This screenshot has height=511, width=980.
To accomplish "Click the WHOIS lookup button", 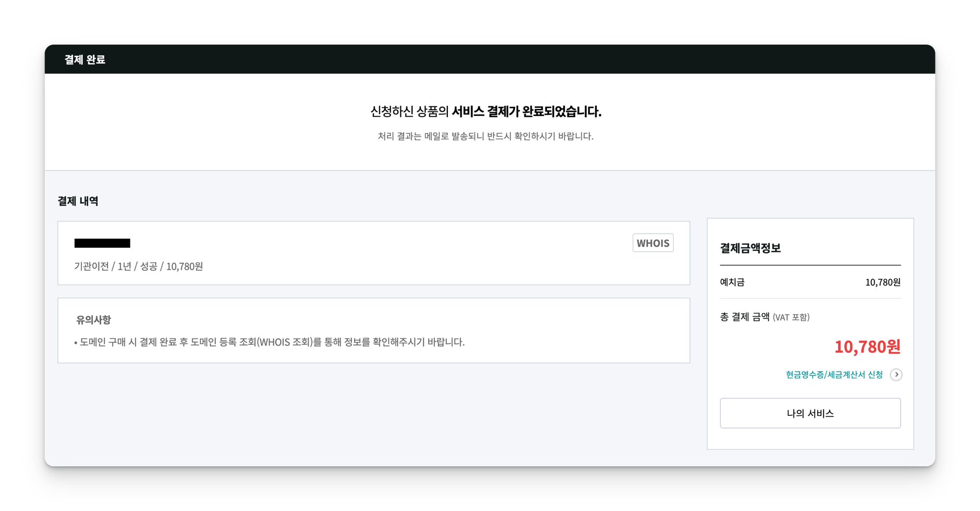I will [x=653, y=243].
